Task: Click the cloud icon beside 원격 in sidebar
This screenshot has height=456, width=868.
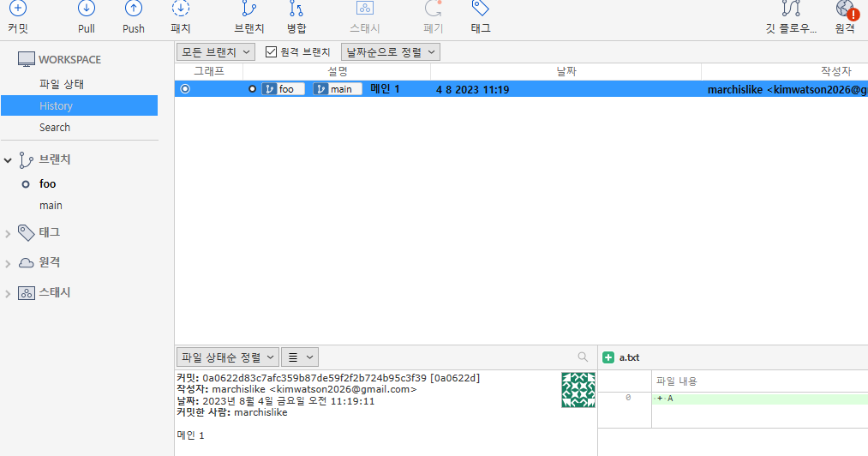Action: pos(26,262)
